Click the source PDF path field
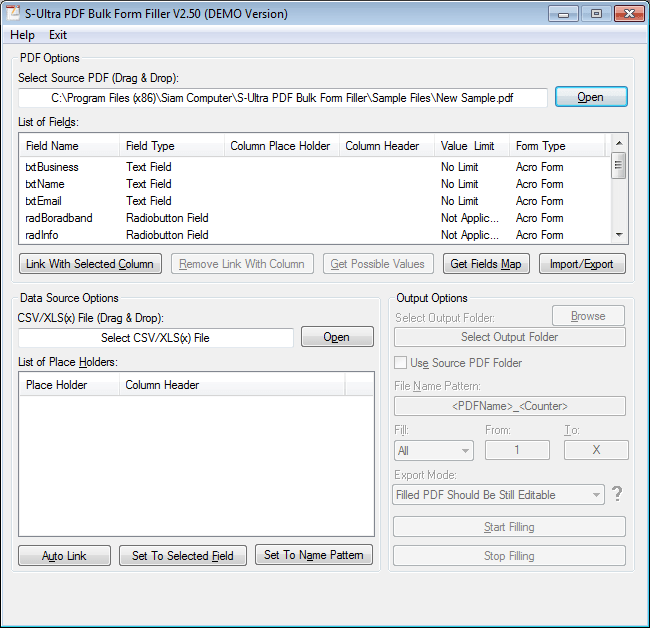The width and height of the screenshot is (650, 628). [283, 98]
